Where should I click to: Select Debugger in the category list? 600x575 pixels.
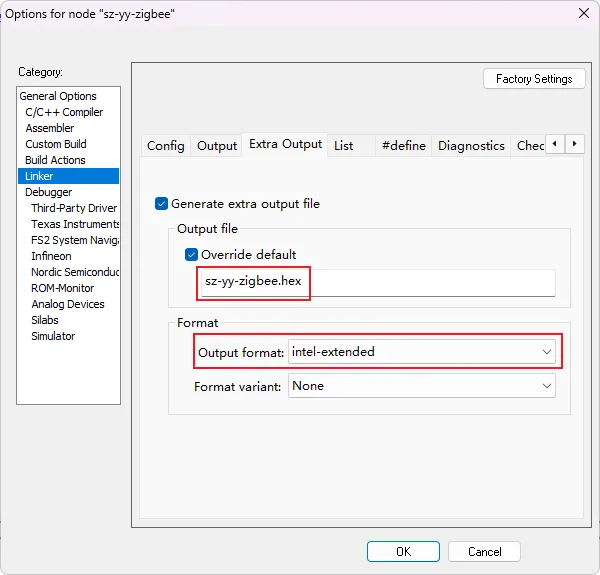[x=48, y=192]
